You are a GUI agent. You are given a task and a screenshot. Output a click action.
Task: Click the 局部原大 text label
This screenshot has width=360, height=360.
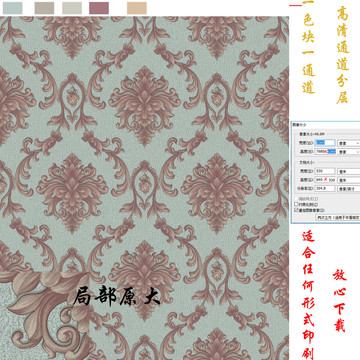pyautogui.click(x=117, y=296)
